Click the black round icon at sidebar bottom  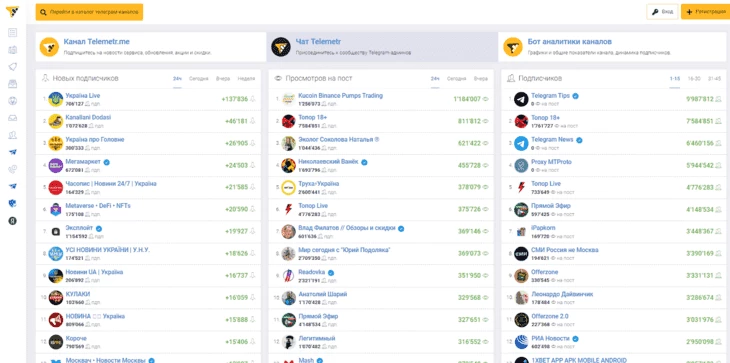(13, 221)
